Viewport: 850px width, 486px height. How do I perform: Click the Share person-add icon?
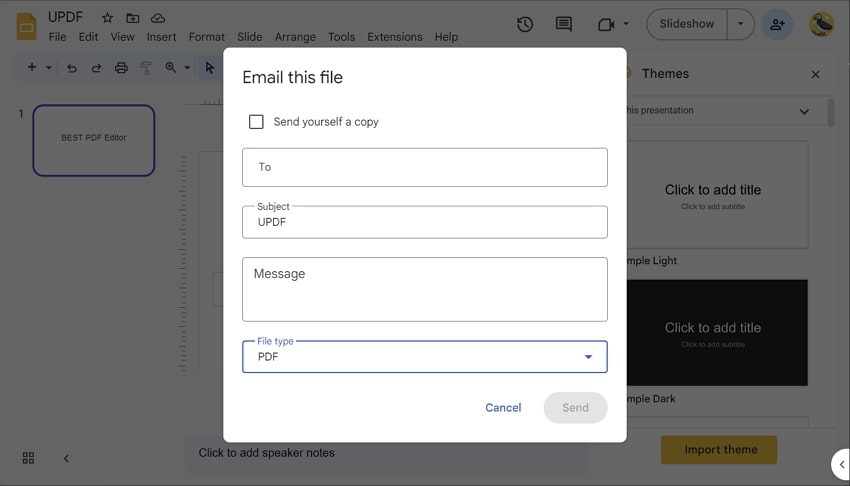(777, 24)
